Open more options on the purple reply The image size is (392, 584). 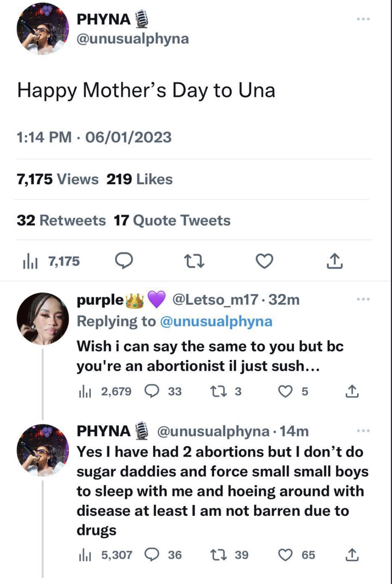pyautogui.click(x=363, y=299)
